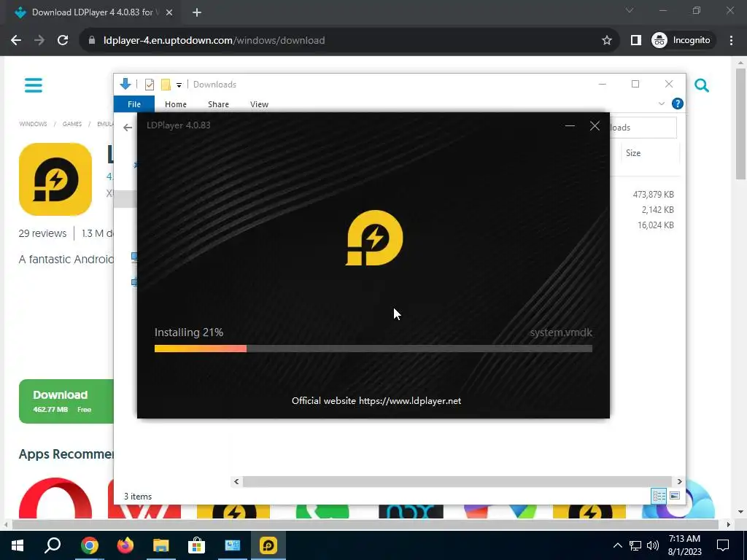
Task: Click the Size column header
Action: point(633,153)
